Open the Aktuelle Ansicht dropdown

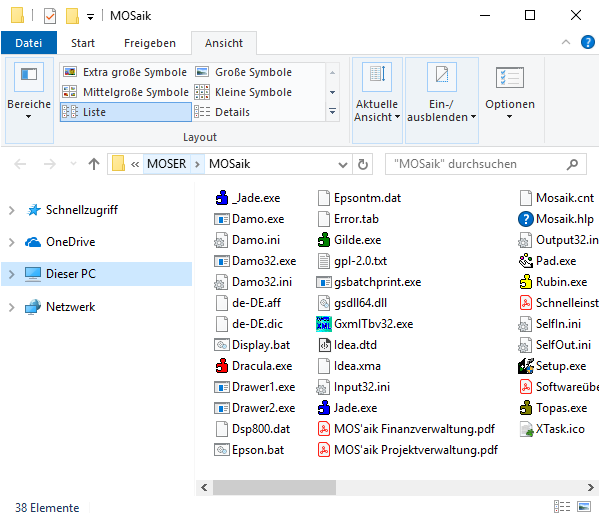coord(376,110)
